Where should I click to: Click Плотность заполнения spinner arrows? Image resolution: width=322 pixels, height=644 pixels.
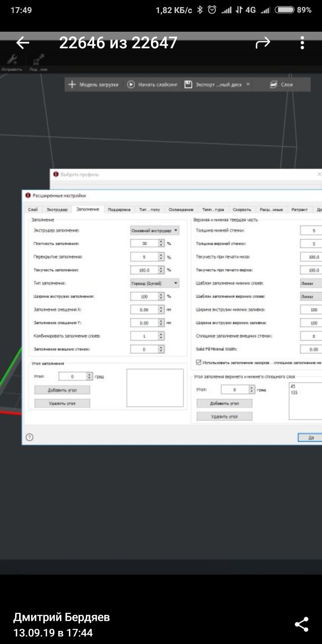pos(162,244)
